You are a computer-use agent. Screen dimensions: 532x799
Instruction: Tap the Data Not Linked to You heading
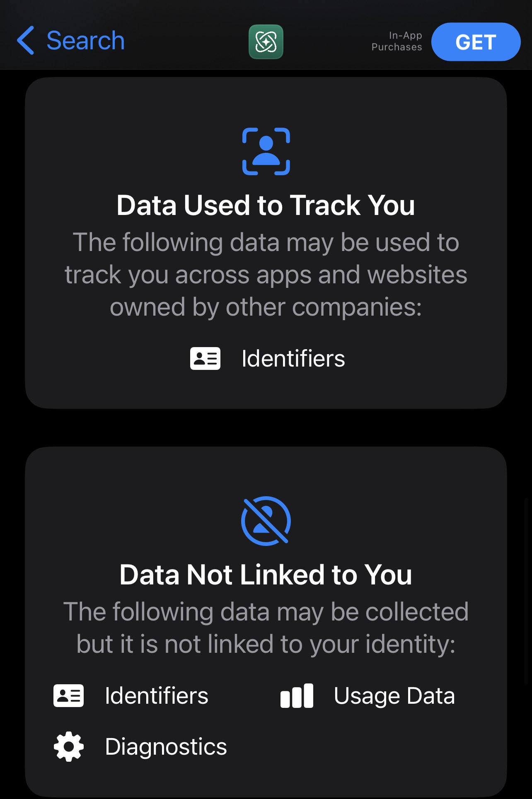point(266,575)
